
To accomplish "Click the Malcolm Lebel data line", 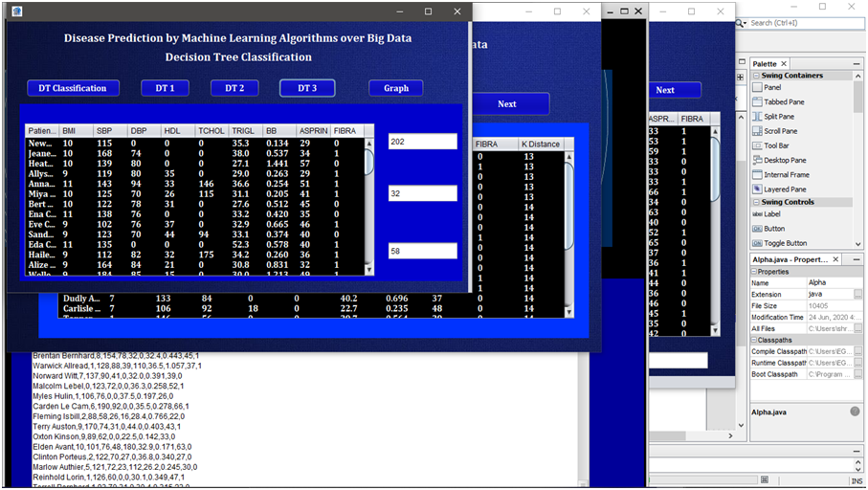I will coord(108,386).
